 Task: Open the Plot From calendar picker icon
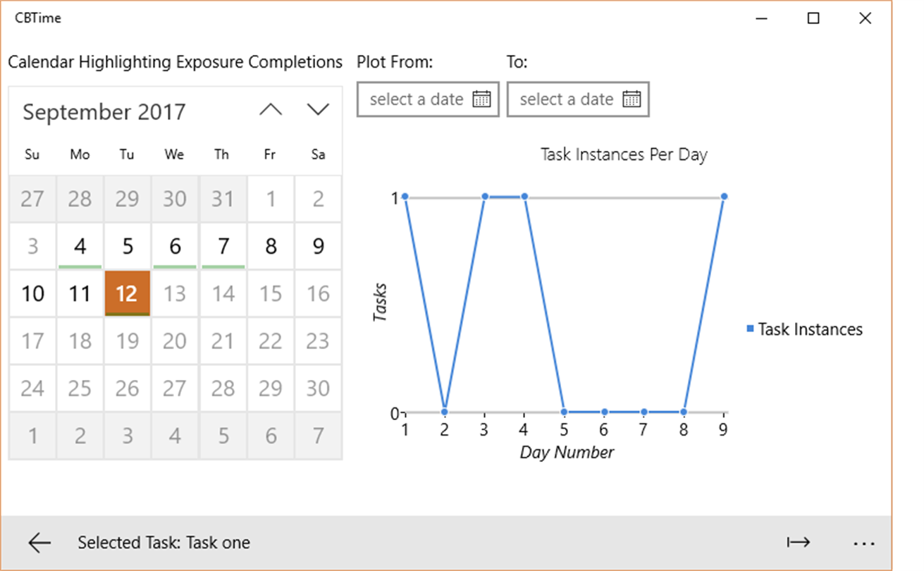pyautogui.click(x=481, y=99)
